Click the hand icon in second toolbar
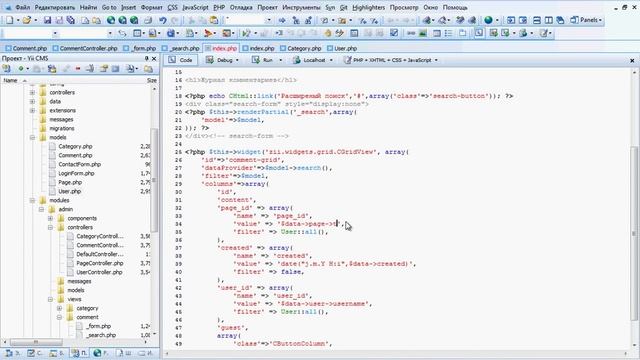This screenshot has height=360, width=640. pos(327,33)
